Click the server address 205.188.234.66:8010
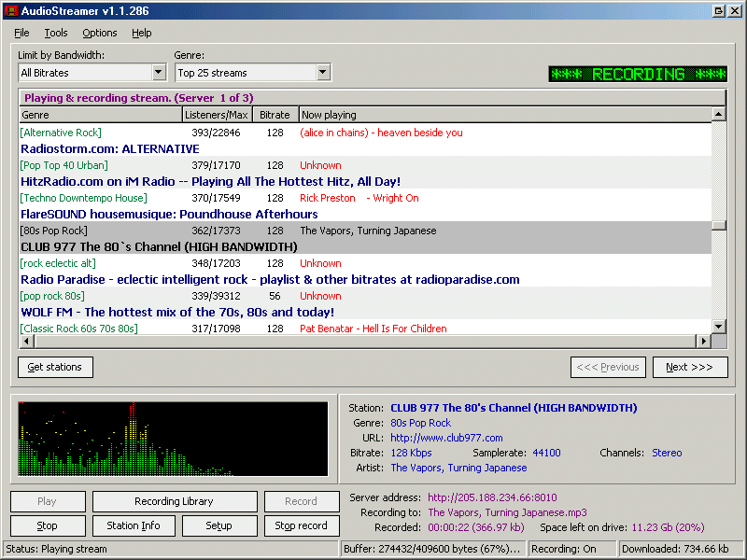The image size is (747, 560). (492, 497)
